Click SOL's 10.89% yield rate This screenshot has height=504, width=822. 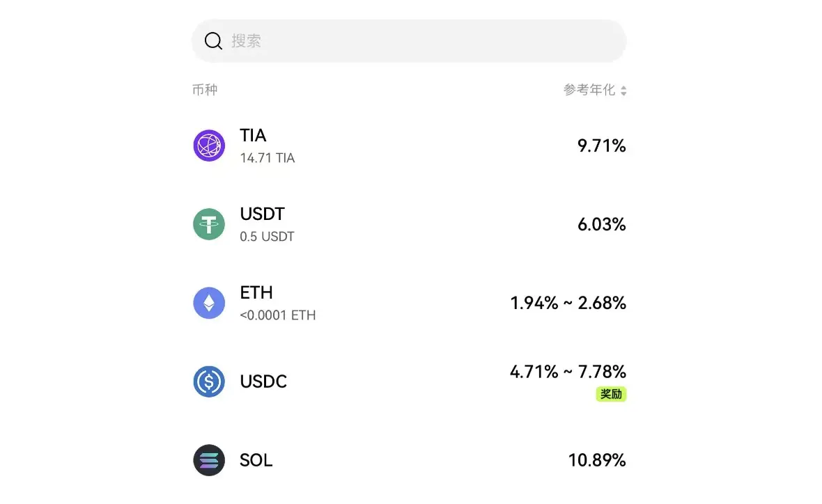pos(597,460)
